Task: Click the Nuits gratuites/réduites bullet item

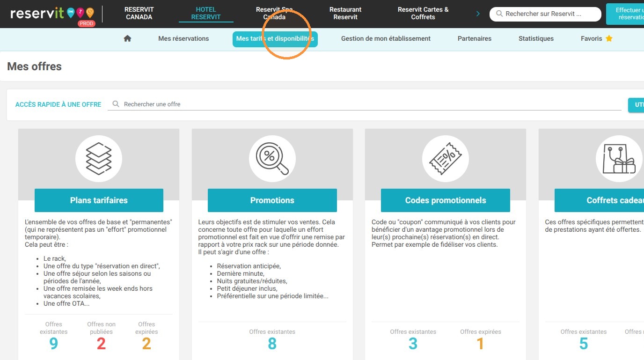Action: coord(252,281)
